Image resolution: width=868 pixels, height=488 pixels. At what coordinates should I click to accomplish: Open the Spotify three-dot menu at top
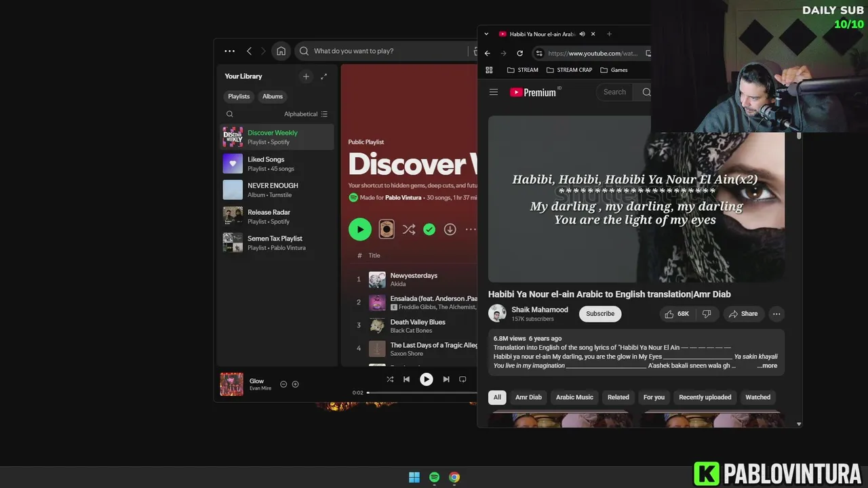tap(229, 51)
